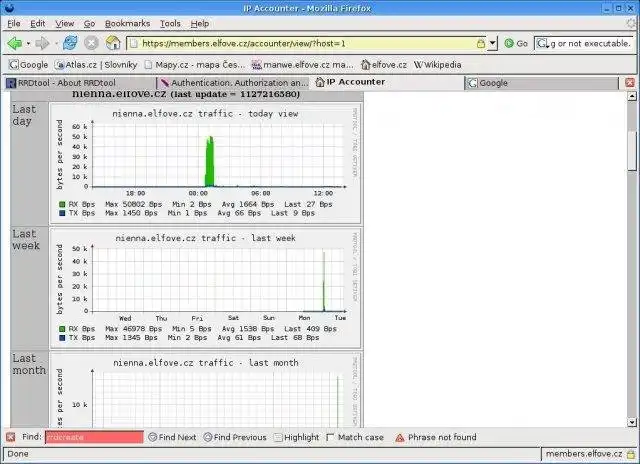640x464 pixels.
Task: Switch to the Google tab
Action: point(542,83)
